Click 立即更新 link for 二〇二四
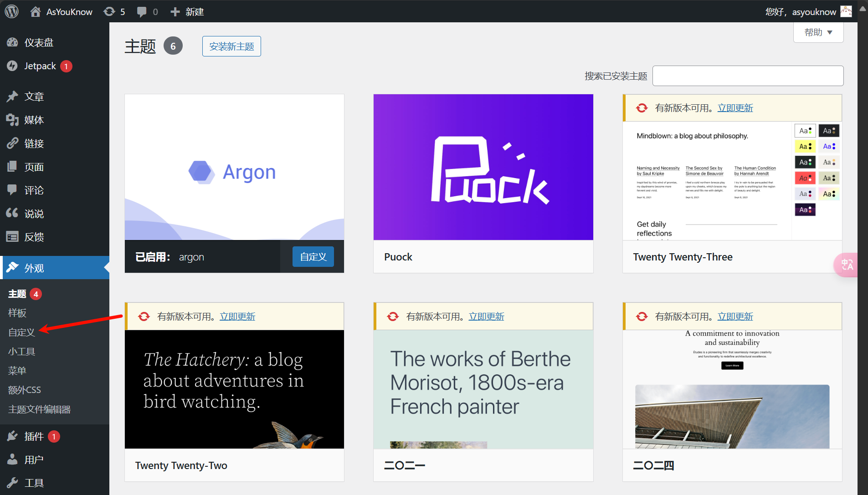This screenshot has width=868, height=495. [735, 316]
